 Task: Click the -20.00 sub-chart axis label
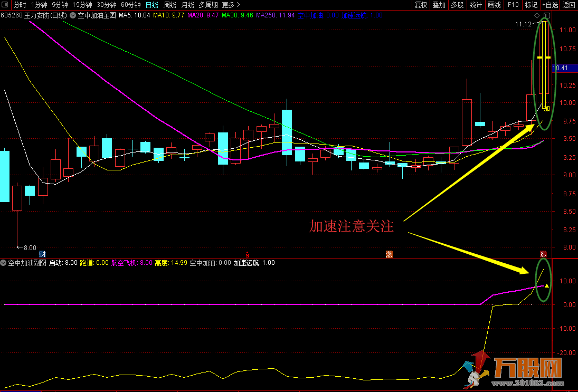[566, 352]
